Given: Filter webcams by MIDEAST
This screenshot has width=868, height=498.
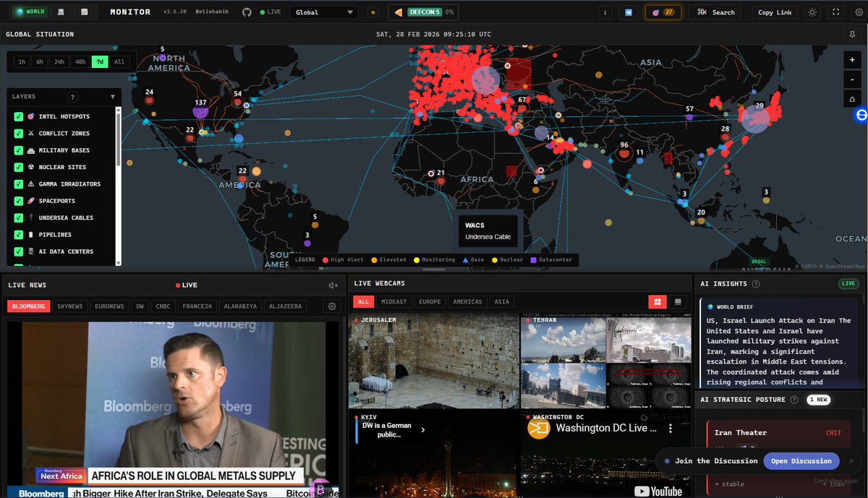Looking at the screenshot, I should click(x=394, y=301).
